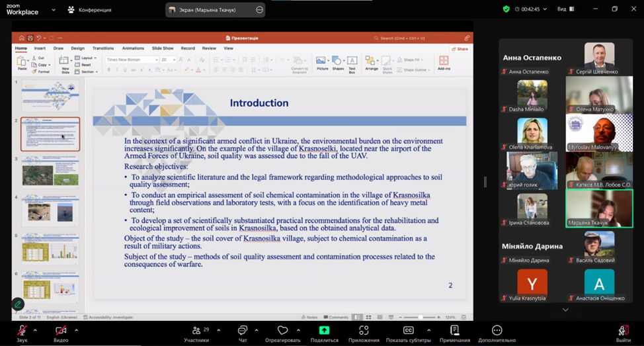The image size is (644, 346).
Task: Open the Animations ribbon tab
Action: pyautogui.click(x=133, y=48)
